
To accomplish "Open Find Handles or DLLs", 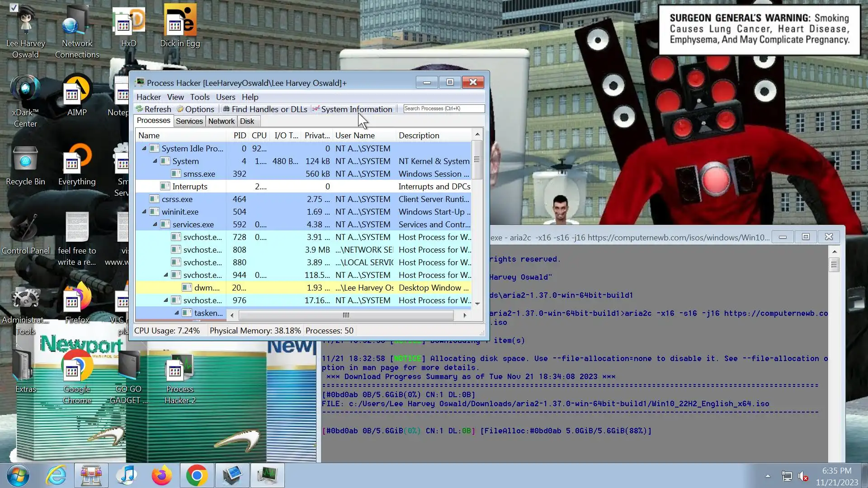I will pyautogui.click(x=265, y=109).
